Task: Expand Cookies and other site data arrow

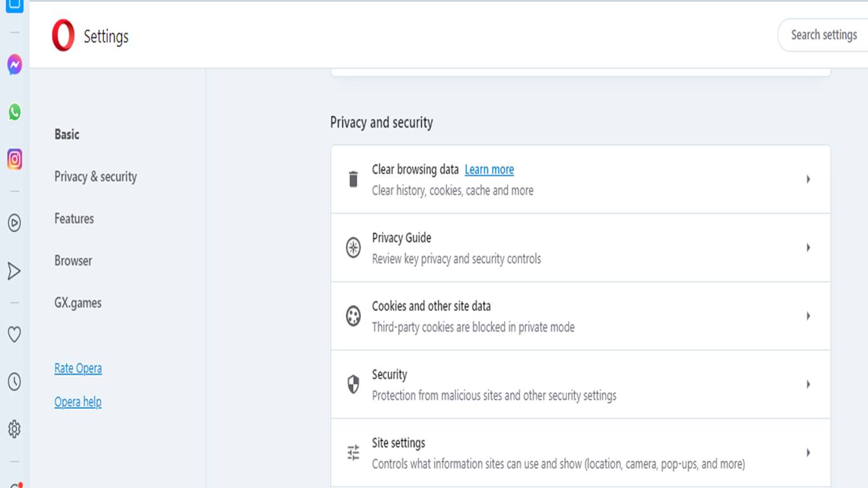Action: [808, 316]
